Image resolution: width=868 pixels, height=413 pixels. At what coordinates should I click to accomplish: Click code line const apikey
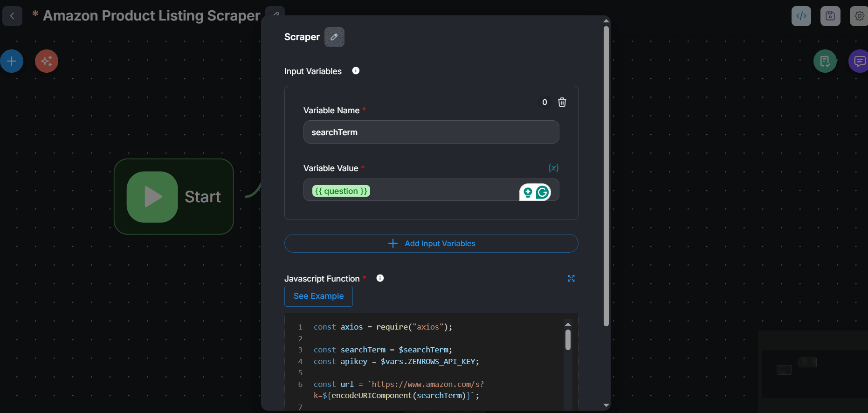coord(396,361)
